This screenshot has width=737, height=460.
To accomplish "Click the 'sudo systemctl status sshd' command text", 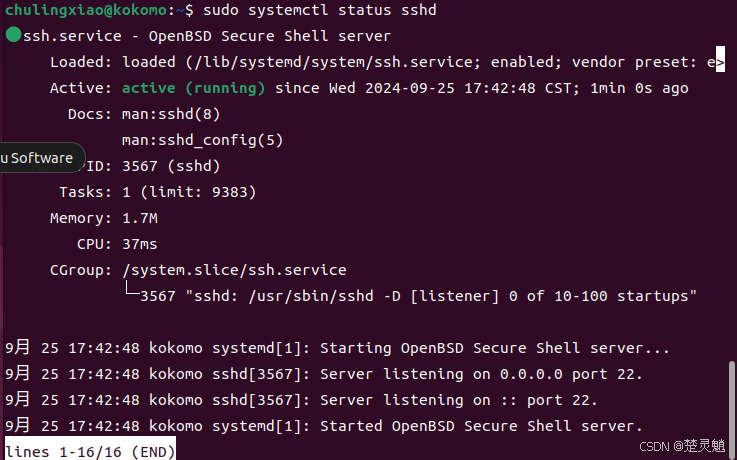I will coord(320,10).
